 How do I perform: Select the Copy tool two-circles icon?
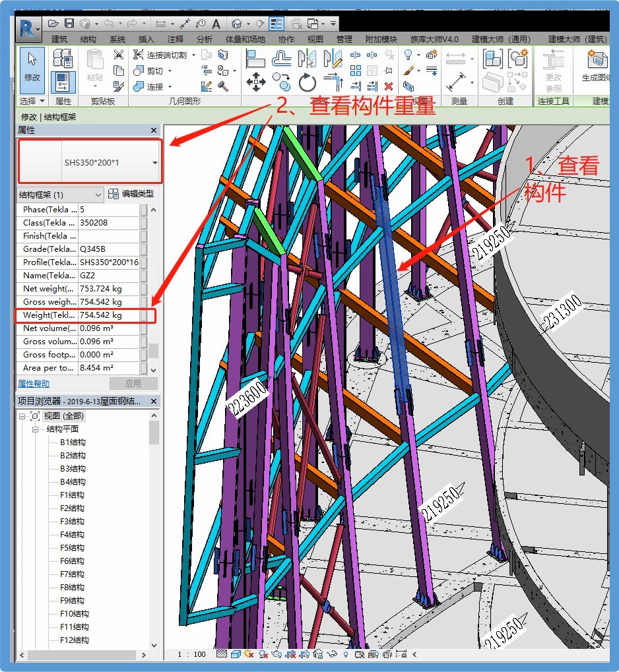(282, 81)
